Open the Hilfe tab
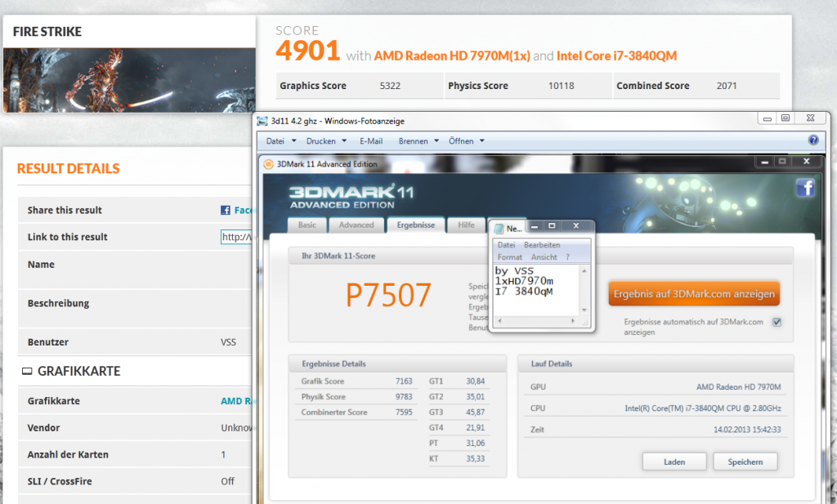The image size is (837, 504). (466, 225)
